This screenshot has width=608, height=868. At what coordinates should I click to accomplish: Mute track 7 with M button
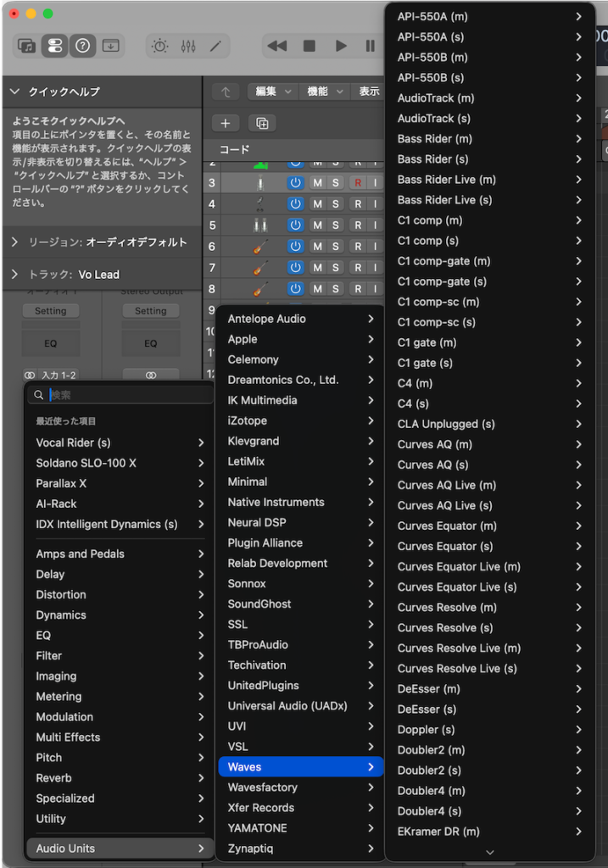tap(317, 267)
